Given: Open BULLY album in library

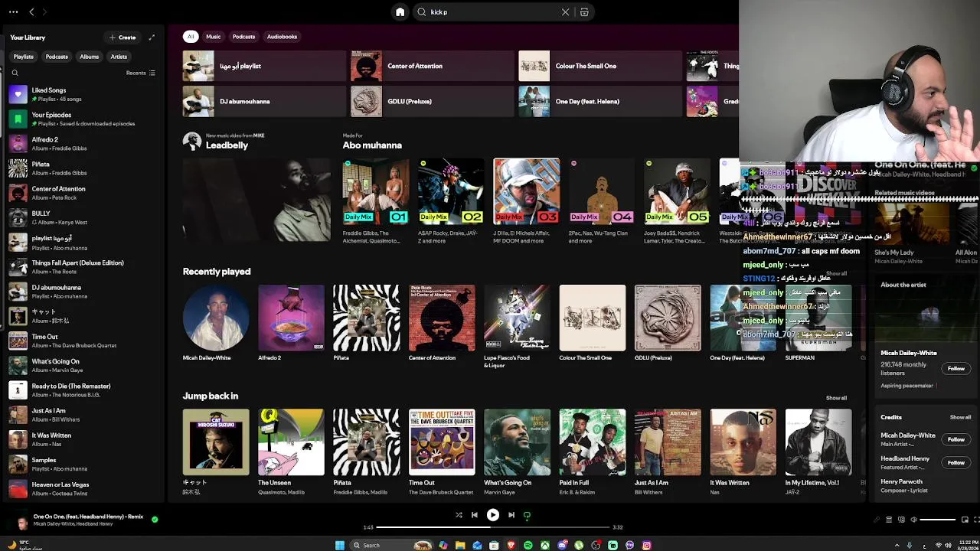Looking at the screenshot, I should click(x=83, y=217).
